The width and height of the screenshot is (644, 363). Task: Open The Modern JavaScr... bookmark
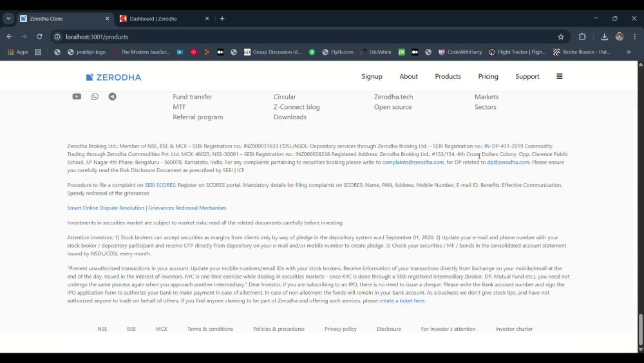point(142,52)
